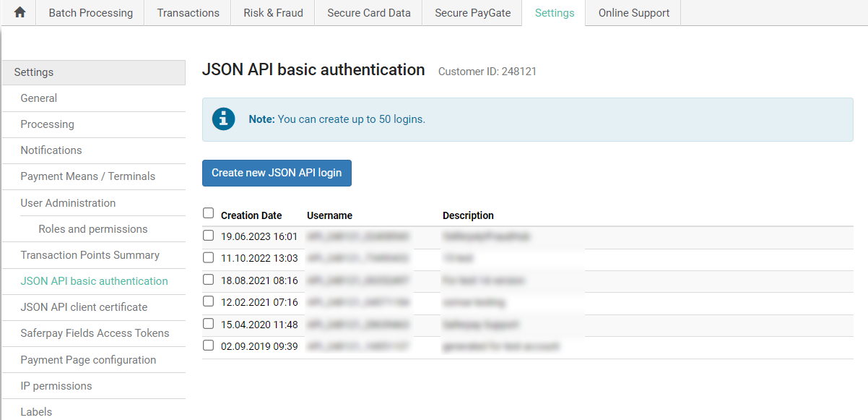Click the Create new JSON API login button

pos(277,173)
